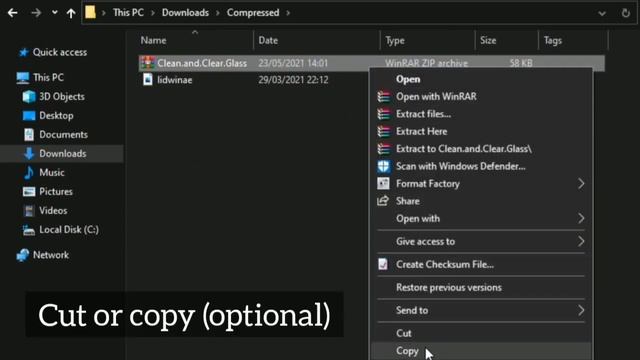The image size is (640, 360).
Task: Click WinRAR icon beside Extract files...
Action: [x=383, y=114]
